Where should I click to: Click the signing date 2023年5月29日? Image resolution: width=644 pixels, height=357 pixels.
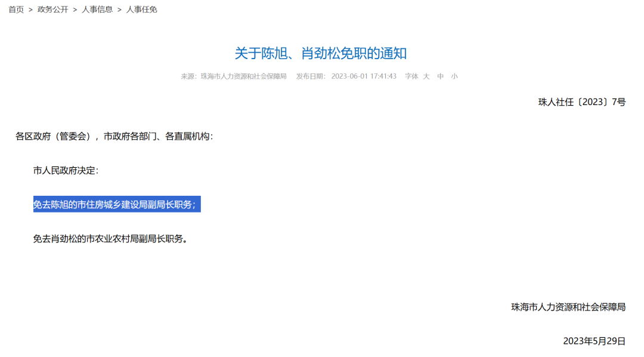[594, 341]
